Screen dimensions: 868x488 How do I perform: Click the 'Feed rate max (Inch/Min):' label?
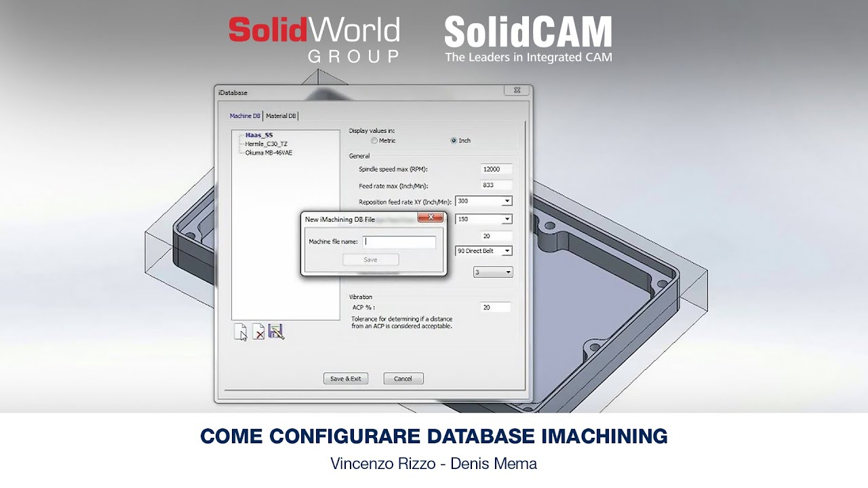coord(393,186)
